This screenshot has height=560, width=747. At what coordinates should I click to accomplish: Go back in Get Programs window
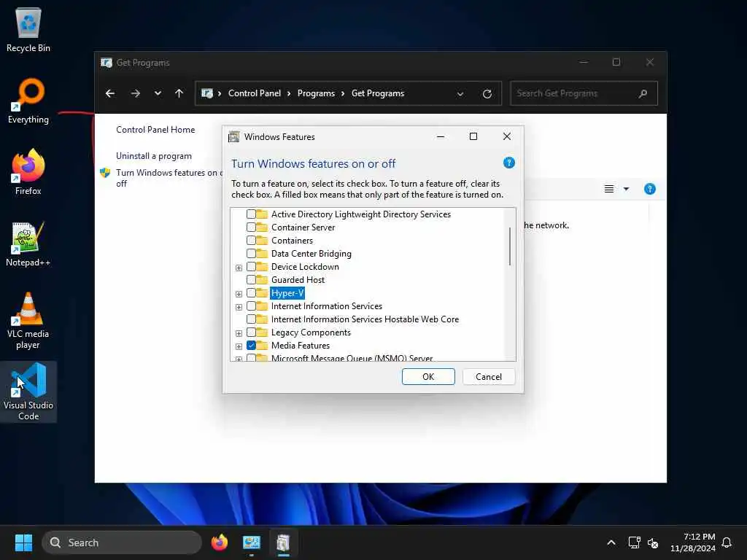tap(110, 93)
